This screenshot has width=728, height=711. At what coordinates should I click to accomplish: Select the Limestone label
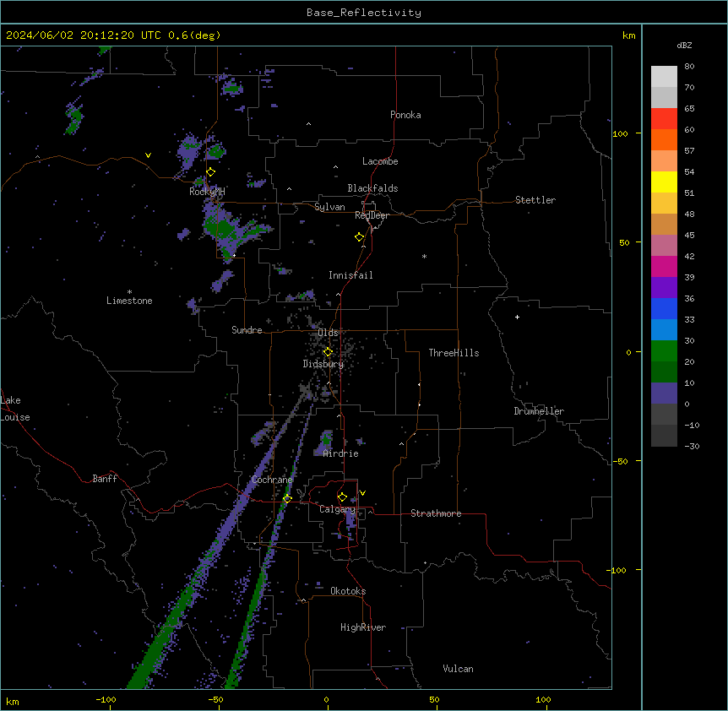coord(129,301)
